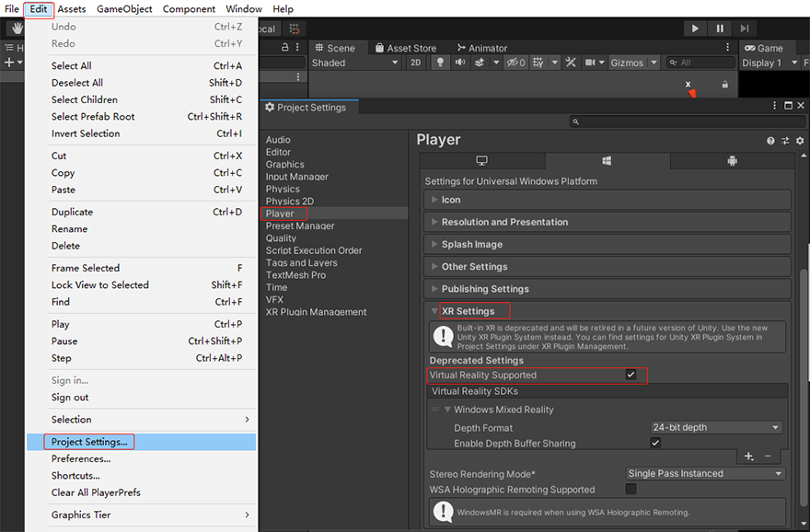Toggle scene lighting with the lightbulb icon

point(440,63)
